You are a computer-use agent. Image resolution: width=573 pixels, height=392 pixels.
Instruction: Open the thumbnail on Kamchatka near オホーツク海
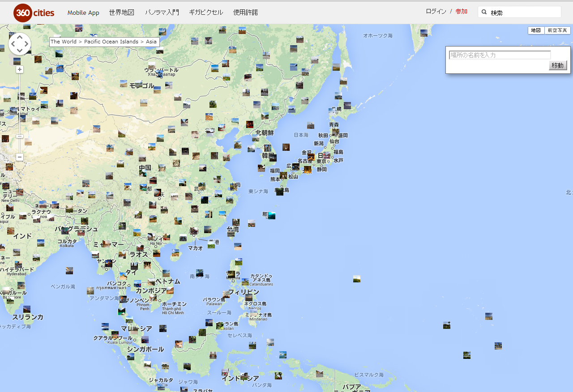pyautogui.click(x=424, y=33)
